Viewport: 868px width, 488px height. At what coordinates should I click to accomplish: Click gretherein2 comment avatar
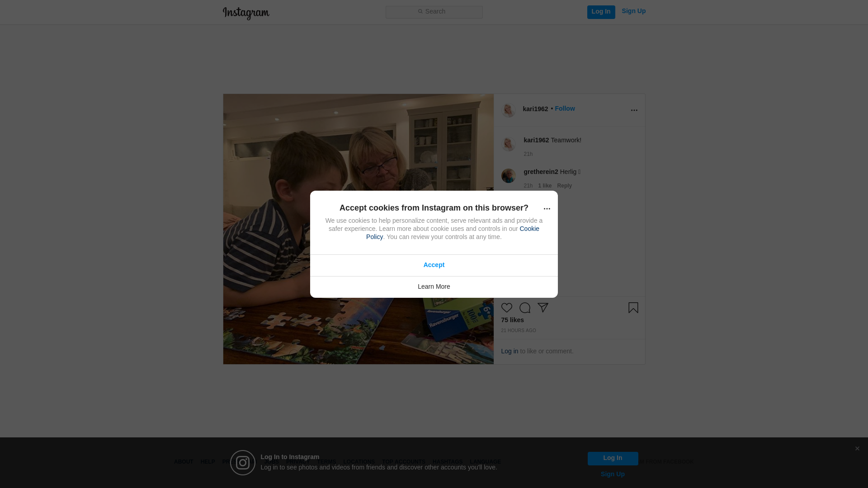coord(508,176)
